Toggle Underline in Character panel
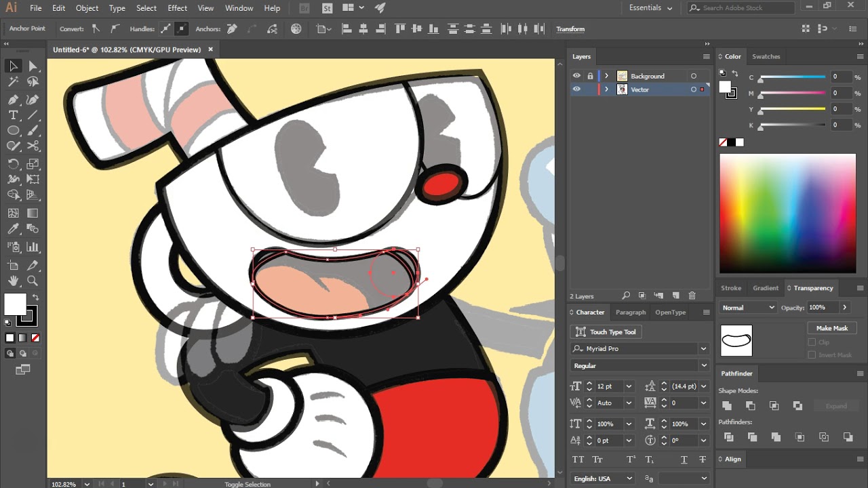This screenshot has height=488, width=868. click(684, 460)
